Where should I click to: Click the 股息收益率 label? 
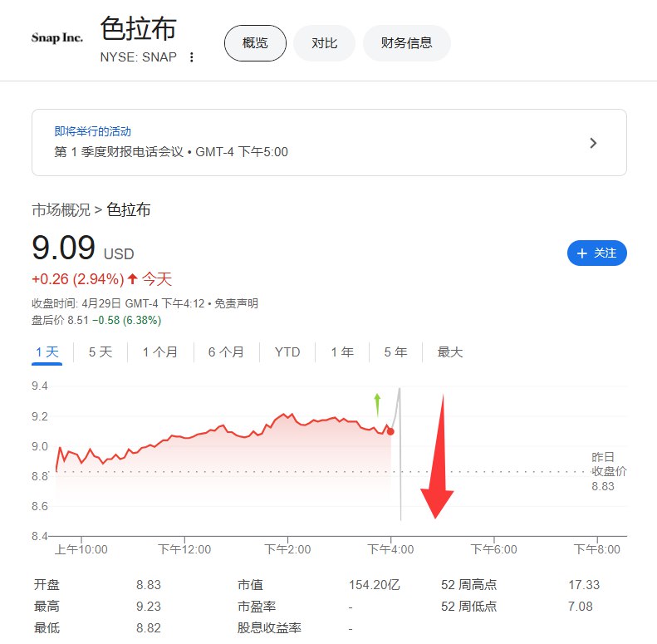click(x=269, y=627)
